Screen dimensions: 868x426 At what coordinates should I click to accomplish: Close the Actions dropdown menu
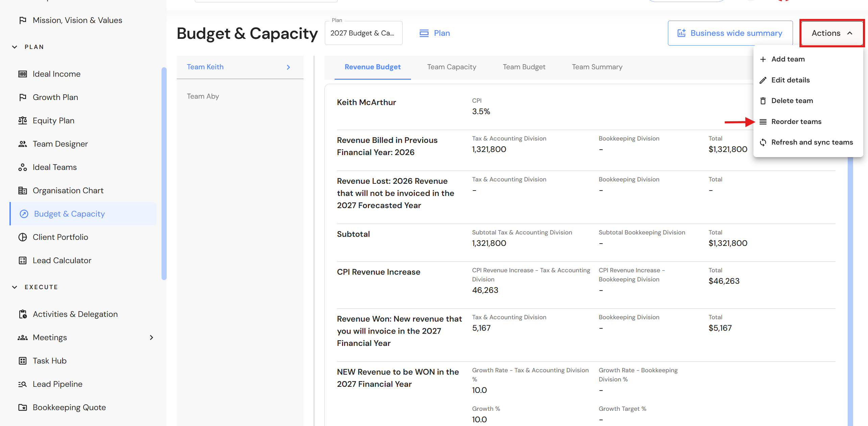(832, 33)
